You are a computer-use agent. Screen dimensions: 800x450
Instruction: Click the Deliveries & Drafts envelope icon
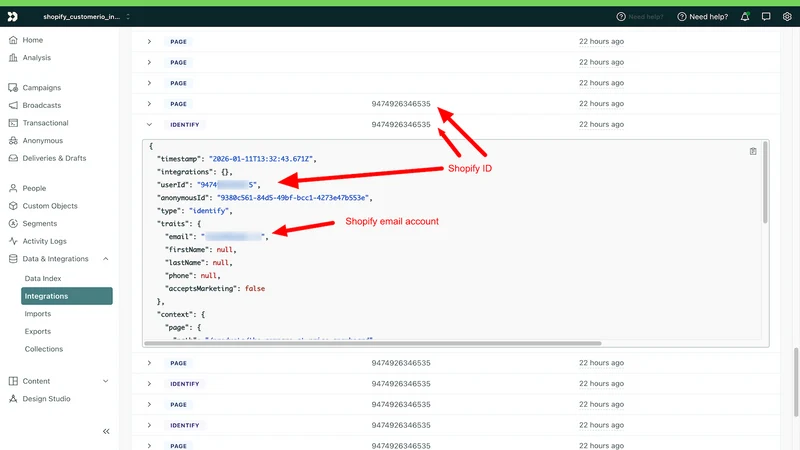13,158
